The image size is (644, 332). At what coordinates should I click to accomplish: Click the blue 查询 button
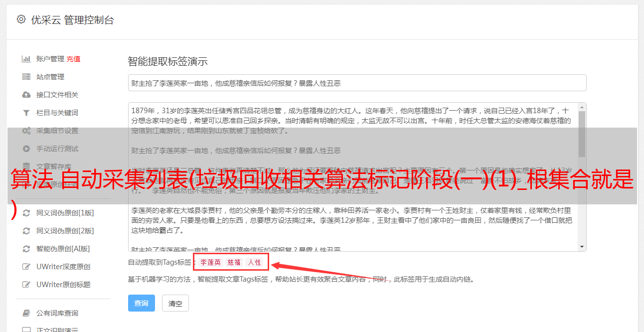click(x=142, y=303)
